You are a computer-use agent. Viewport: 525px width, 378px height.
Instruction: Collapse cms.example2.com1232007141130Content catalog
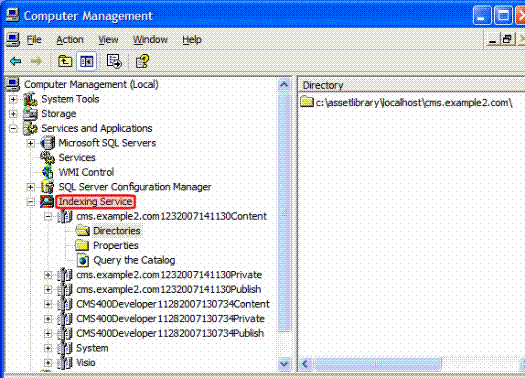coord(48,216)
